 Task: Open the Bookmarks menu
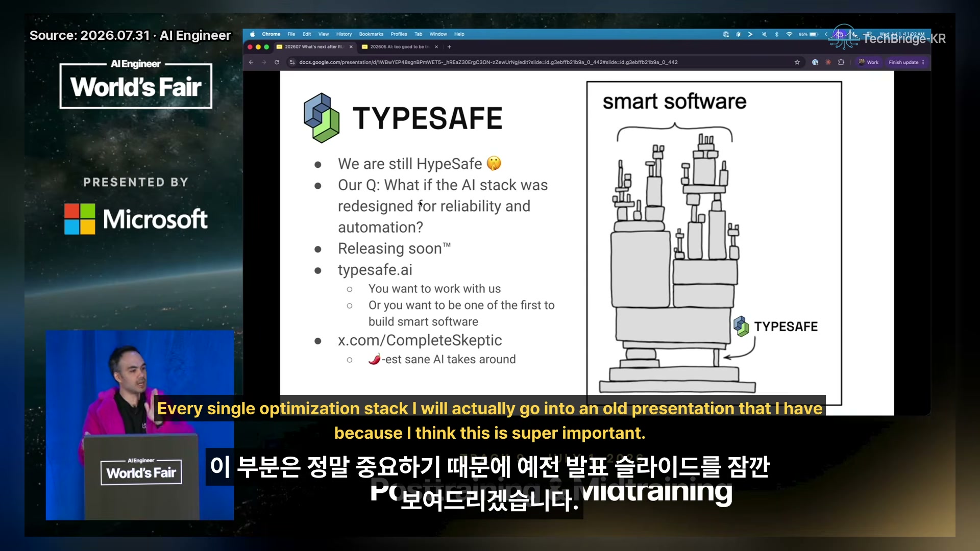click(x=371, y=34)
